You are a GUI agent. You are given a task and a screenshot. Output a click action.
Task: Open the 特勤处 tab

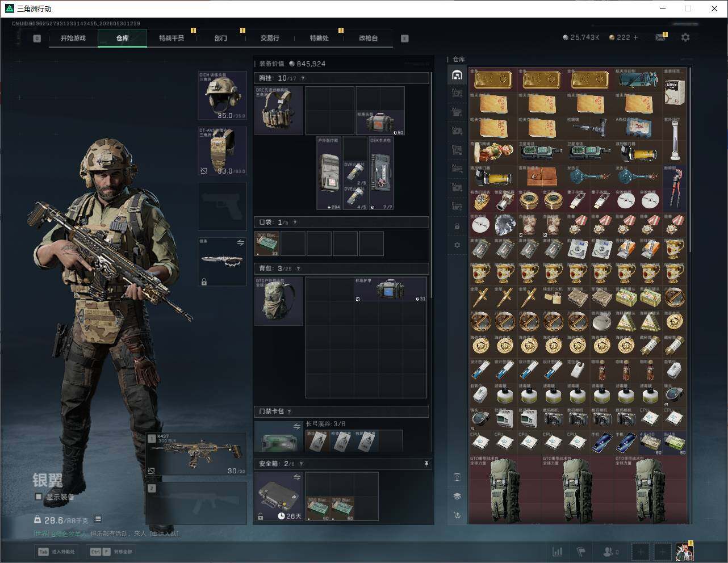(x=319, y=38)
